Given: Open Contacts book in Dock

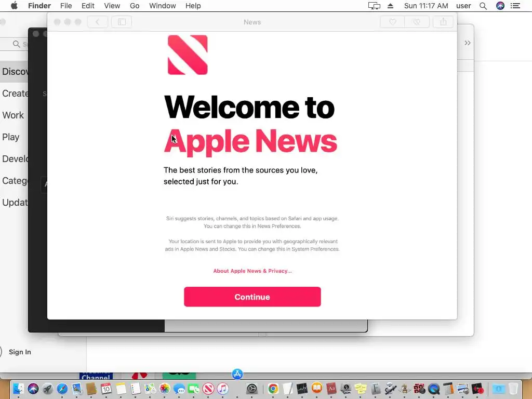Looking at the screenshot, I should tap(91, 389).
